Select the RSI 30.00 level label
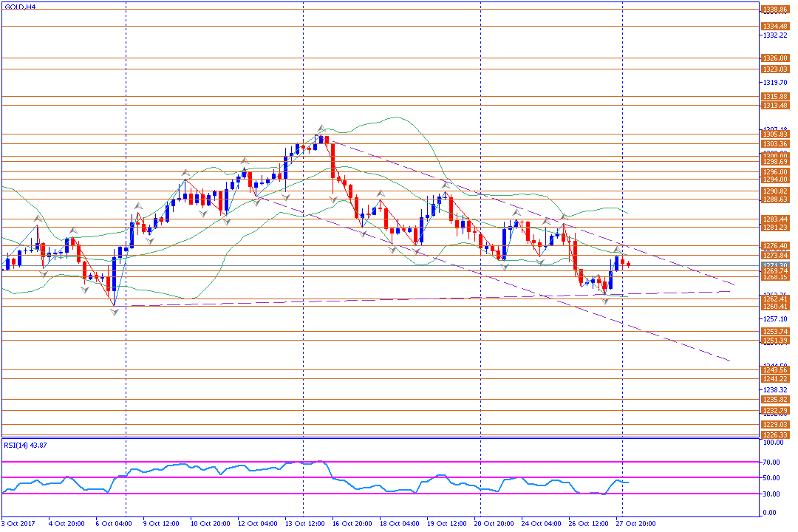The height and width of the screenshot is (532, 798). tap(771, 494)
